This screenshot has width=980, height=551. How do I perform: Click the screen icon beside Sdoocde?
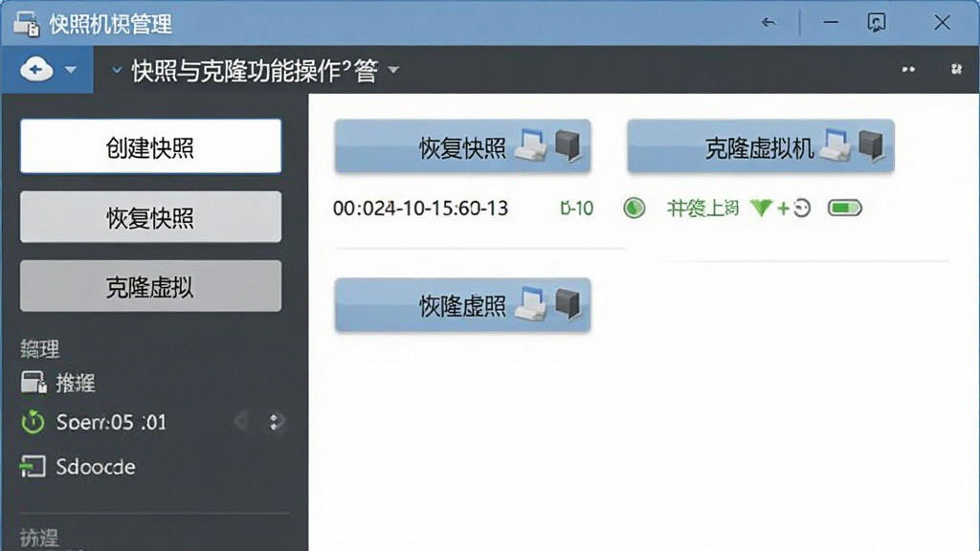[33, 467]
